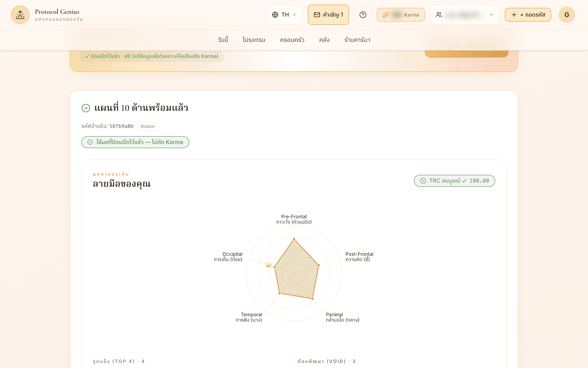Click the check icon next to แผนที่ 10 ด้านพร้อมแล้ว
The height and width of the screenshot is (368, 588).
click(86, 108)
